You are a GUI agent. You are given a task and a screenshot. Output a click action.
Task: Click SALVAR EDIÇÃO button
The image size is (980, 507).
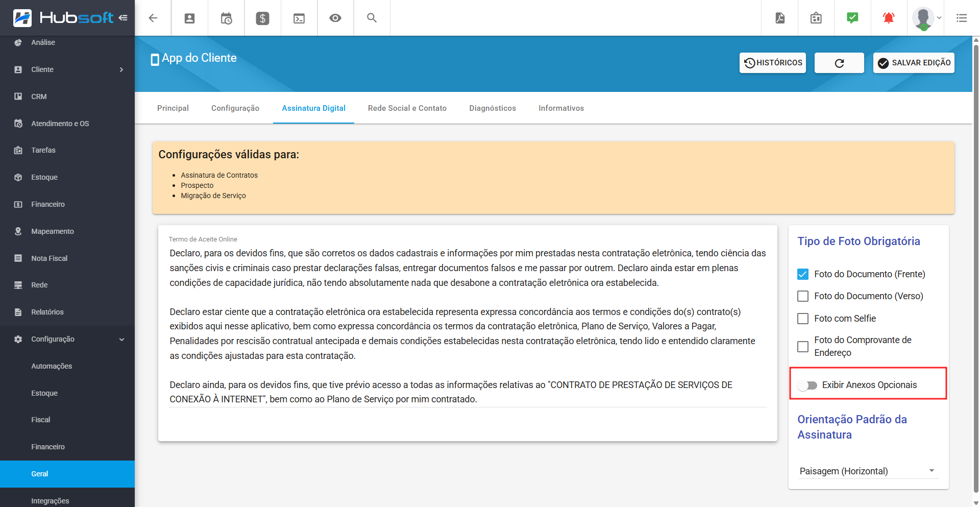click(x=914, y=63)
